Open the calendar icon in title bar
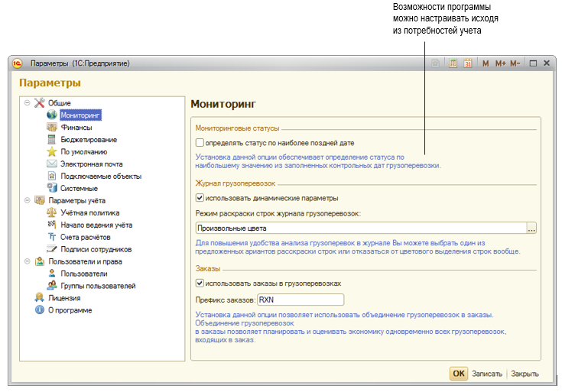This screenshot has height=392, width=562. (467, 63)
